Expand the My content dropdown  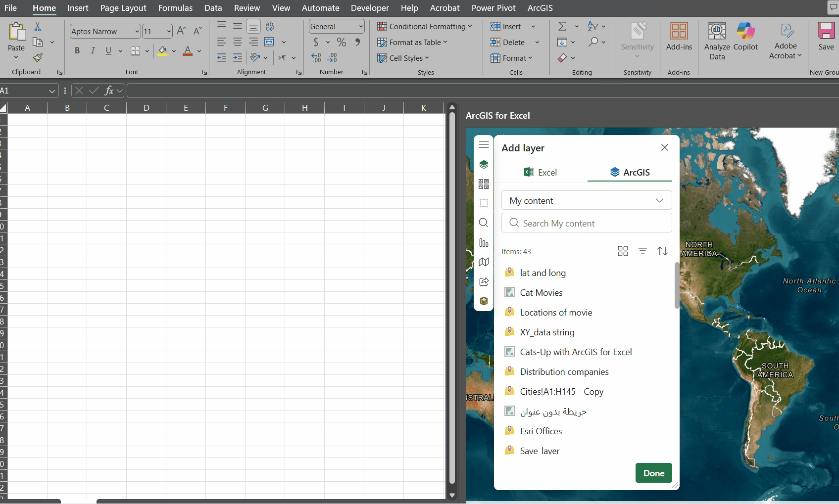point(587,200)
